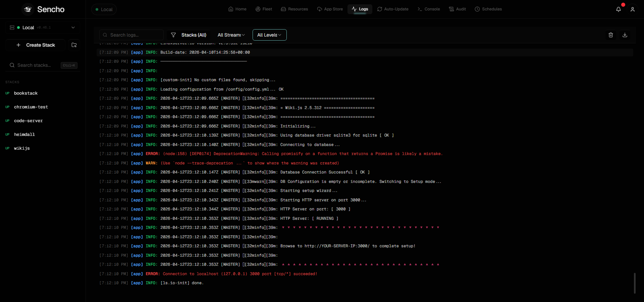Open notifications bell

click(619, 9)
